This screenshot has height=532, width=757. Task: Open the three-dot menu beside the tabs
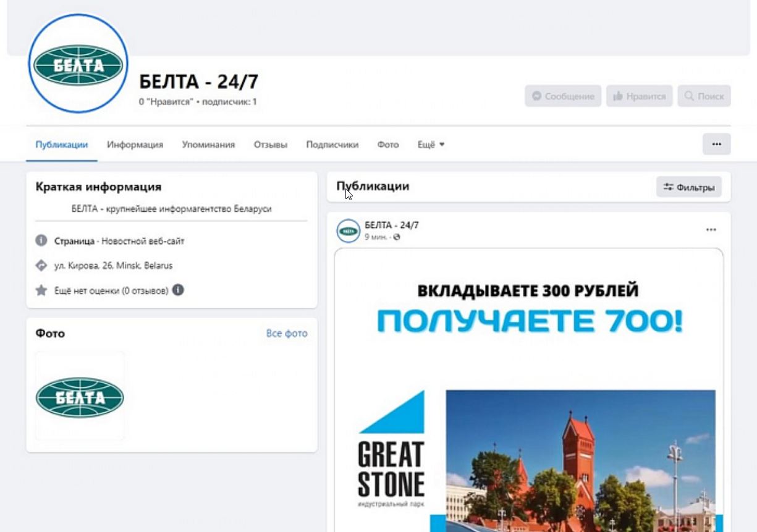[717, 144]
